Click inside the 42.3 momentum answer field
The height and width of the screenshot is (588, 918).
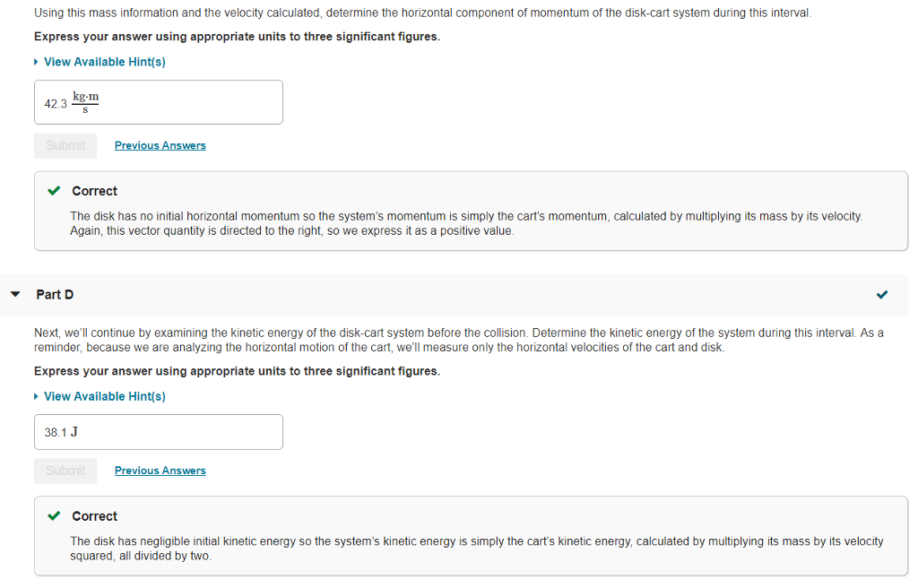tap(158, 101)
